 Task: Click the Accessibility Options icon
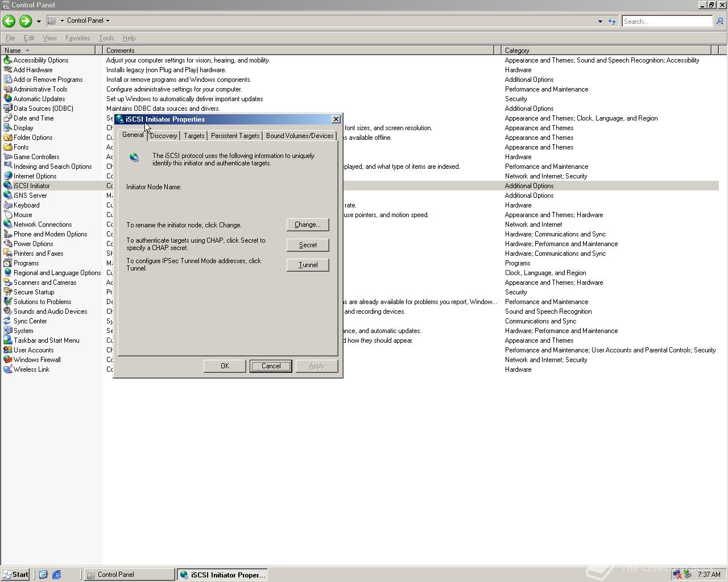tap(7, 60)
